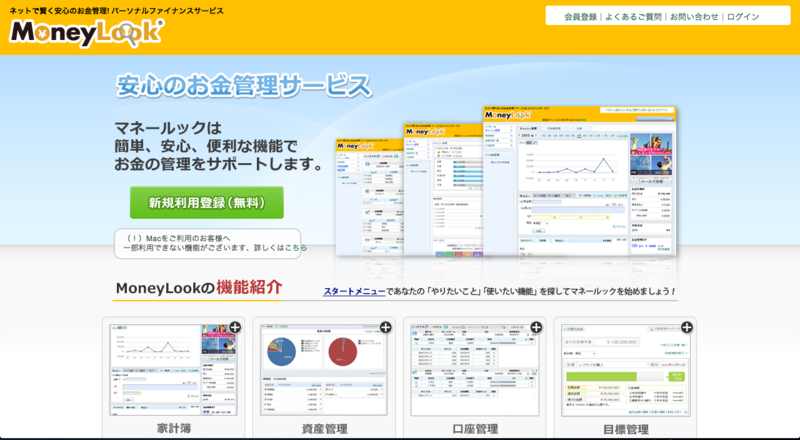
Task: Open よくあるご質問 FAQ link
Action: coord(633,16)
